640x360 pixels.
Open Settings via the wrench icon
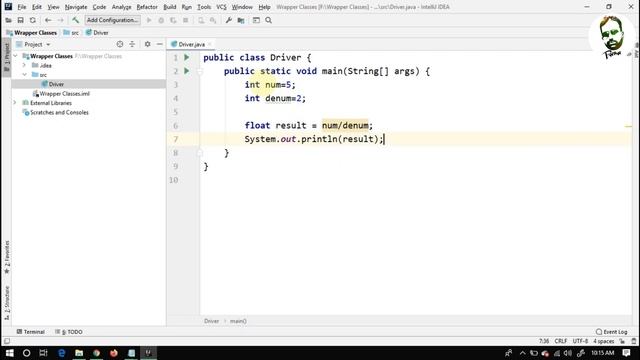coord(229,20)
